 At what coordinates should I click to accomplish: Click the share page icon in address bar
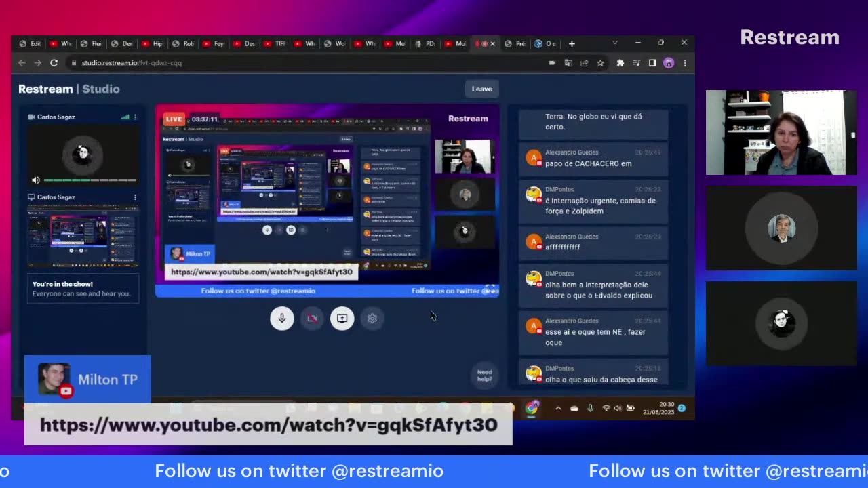coord(584,63)
